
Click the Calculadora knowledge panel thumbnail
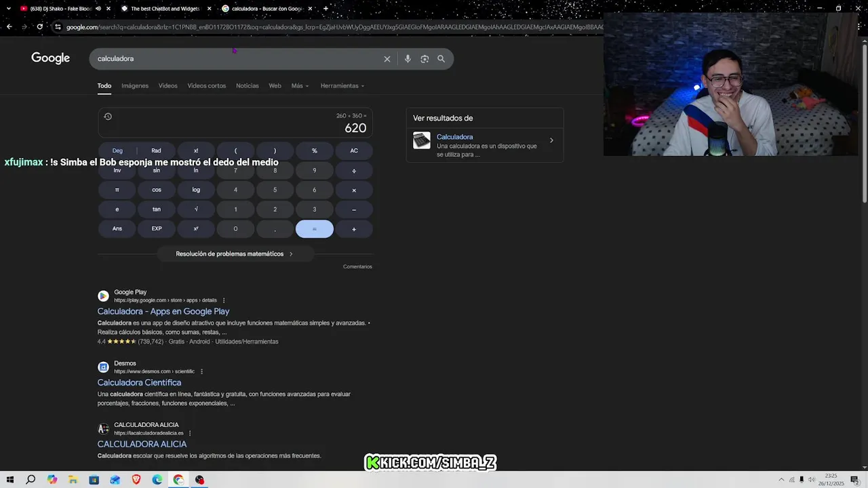click(x=422, y=140)
